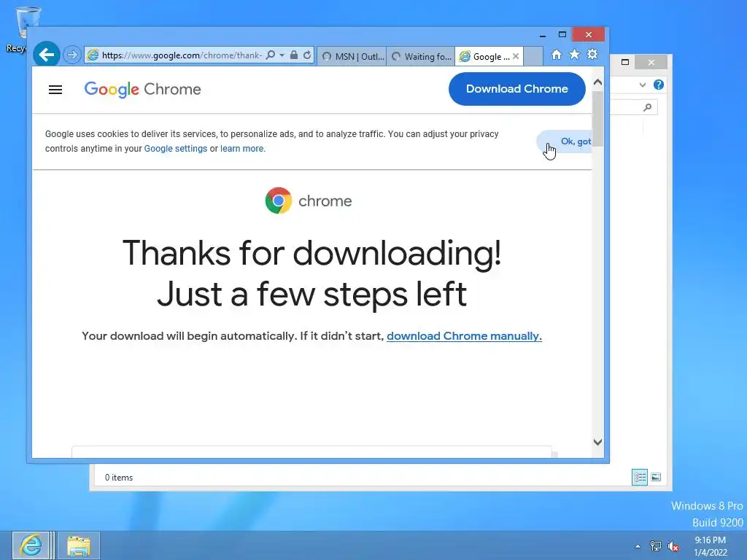Switch to the MSN | Outlook tab

pyautogui.click(x=352, y=56)
